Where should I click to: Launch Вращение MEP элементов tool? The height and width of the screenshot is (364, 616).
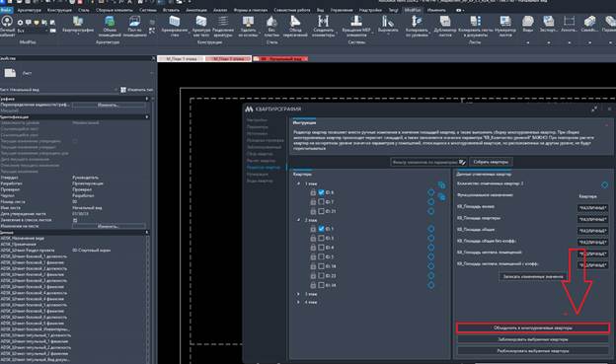tap(356, 26)
